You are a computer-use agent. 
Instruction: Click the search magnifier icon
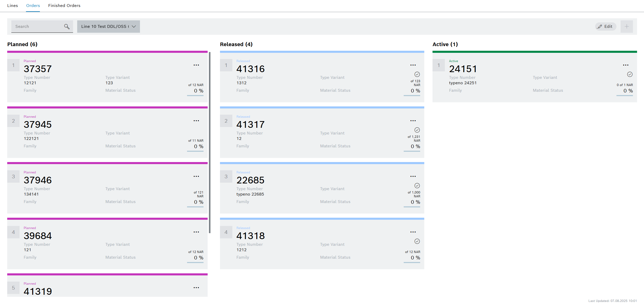(x=67, y=27)
